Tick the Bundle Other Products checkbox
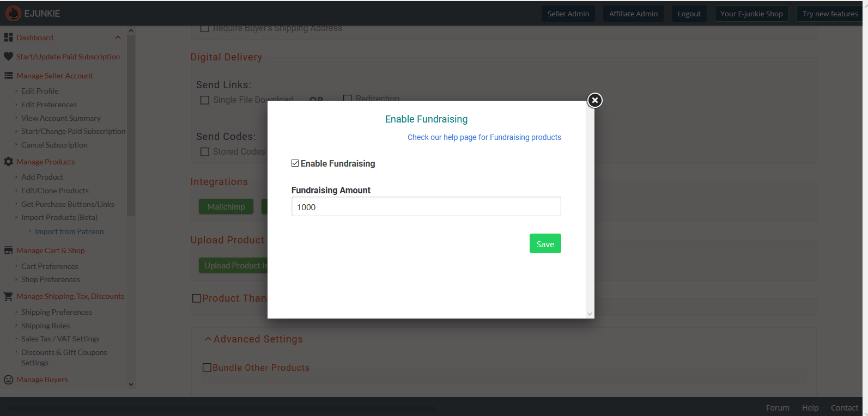 click(x=207, y=368)
